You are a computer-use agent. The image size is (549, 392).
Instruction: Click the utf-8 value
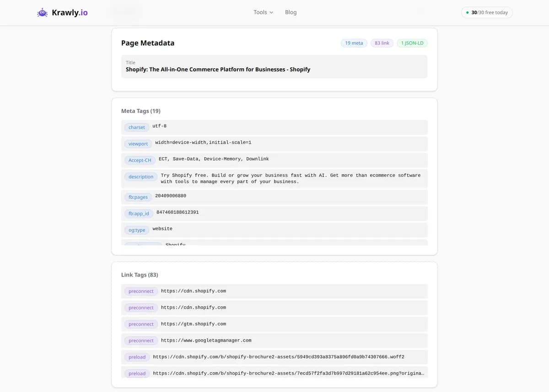coord(159,126)
